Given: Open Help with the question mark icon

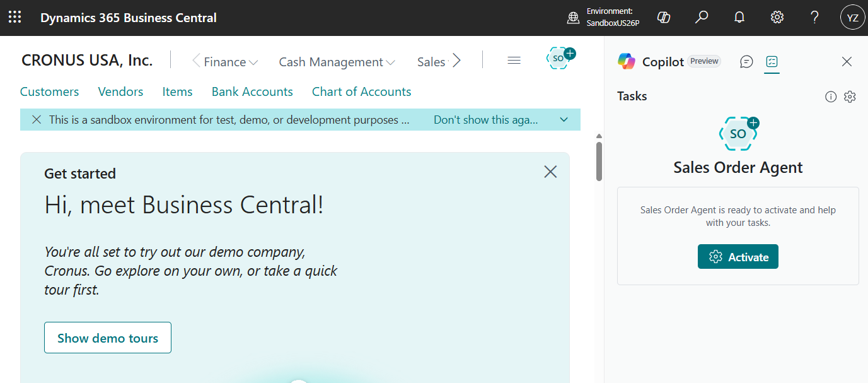Looking at the screenshot, I should tap(814, 17).
